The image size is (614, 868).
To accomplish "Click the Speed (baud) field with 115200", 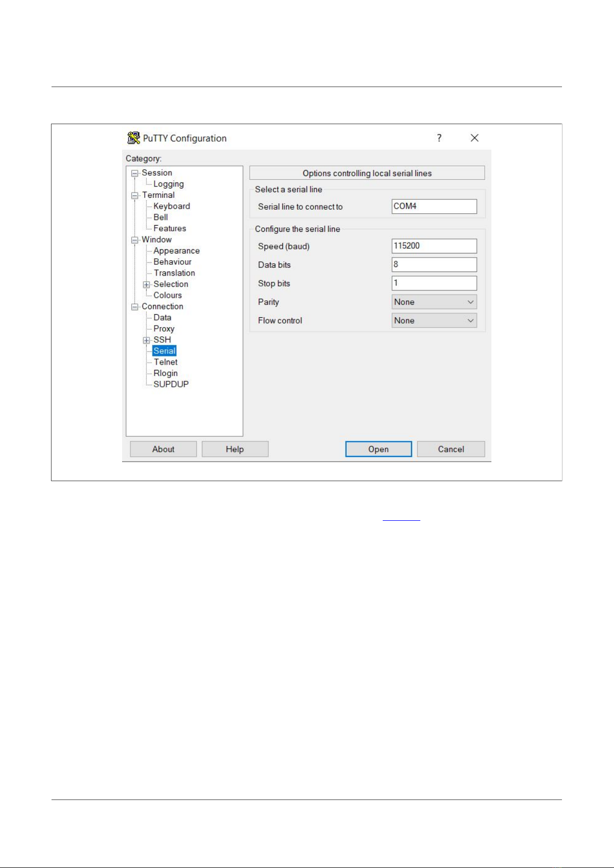I will pyautogui.click(x=434, y=246).
